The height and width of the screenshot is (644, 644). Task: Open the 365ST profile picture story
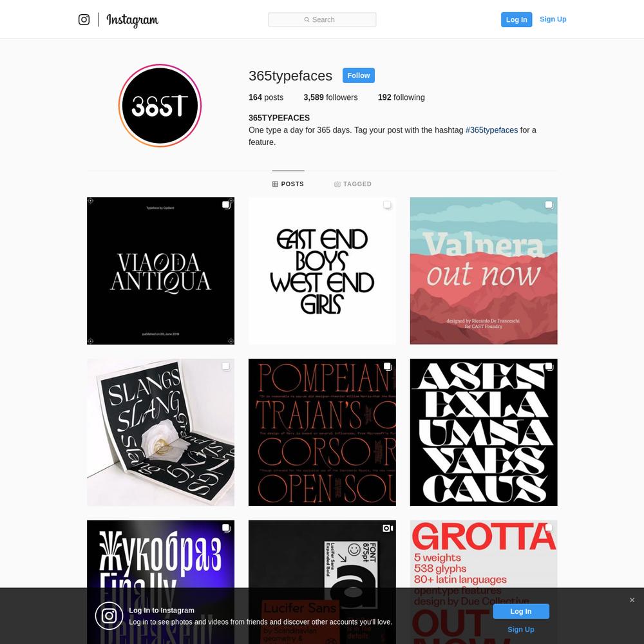(160, 106)
